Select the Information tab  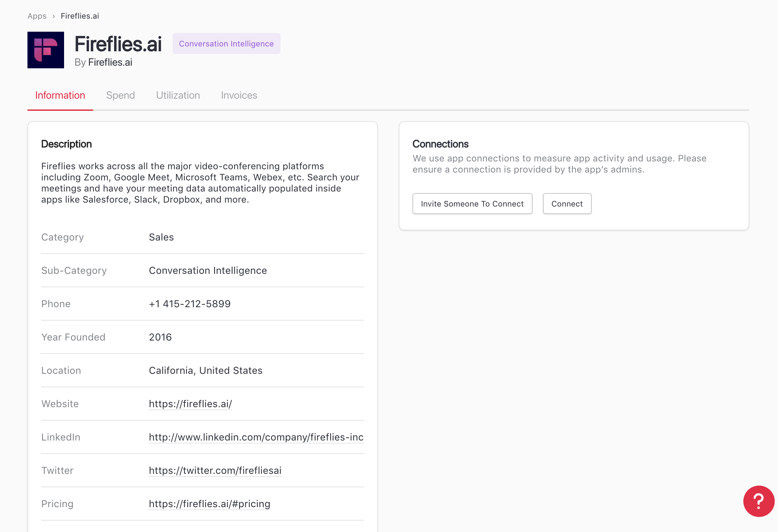pyautogui.click(x=60, y=95)
